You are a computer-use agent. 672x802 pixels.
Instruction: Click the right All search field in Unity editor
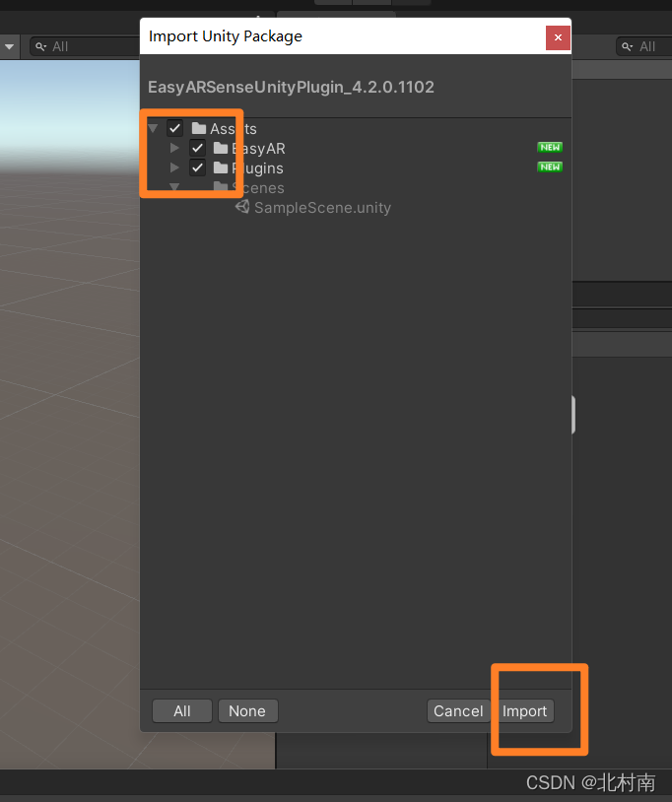point(643,46)
